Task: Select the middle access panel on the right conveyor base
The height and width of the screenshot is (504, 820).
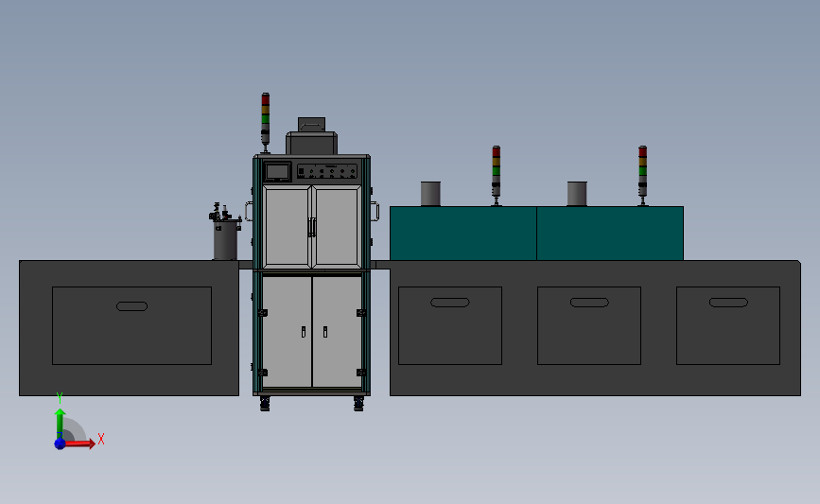Action: tap(589, 325)
